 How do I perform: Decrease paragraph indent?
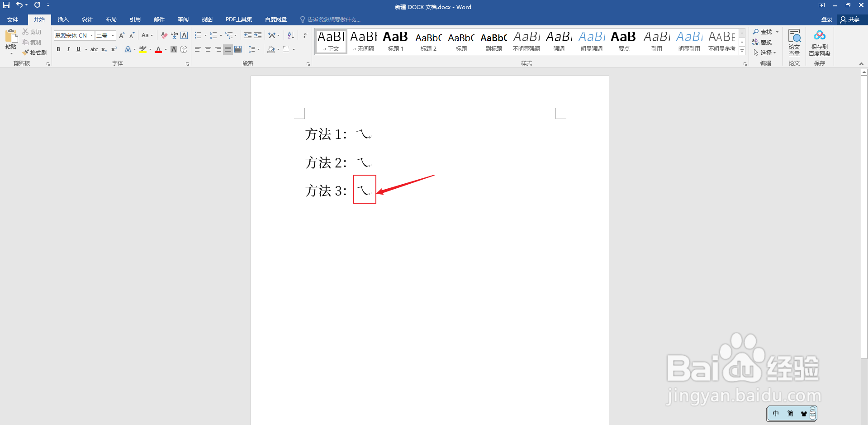tap(248, 35)
